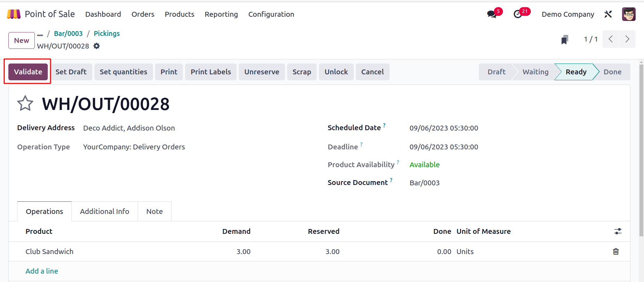Click the Validate button
Screen dimensions: 644x282
28,72
